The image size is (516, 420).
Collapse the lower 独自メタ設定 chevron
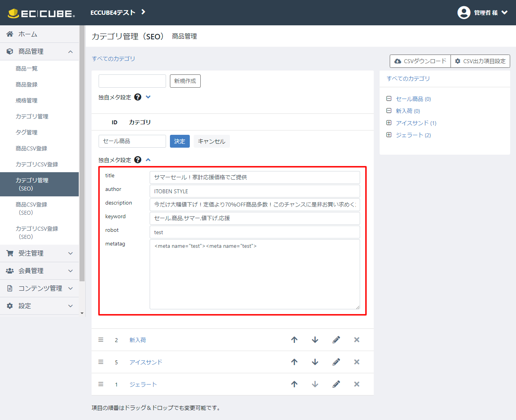(x=148, y=160)
